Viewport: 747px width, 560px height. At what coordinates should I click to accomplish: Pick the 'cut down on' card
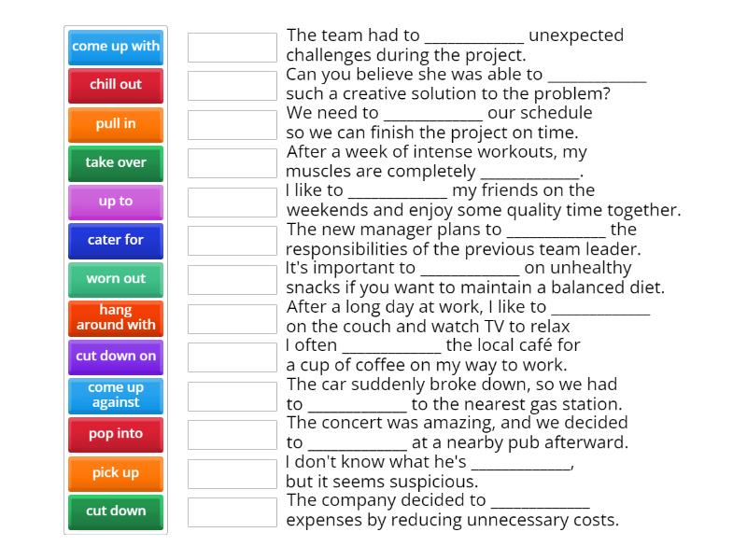[115, 357]
